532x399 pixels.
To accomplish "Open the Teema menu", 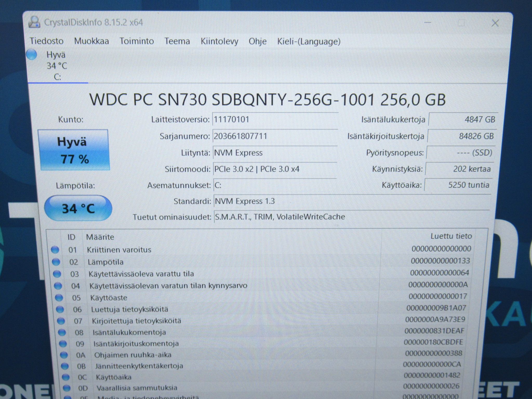I will [x=177, y=41].
